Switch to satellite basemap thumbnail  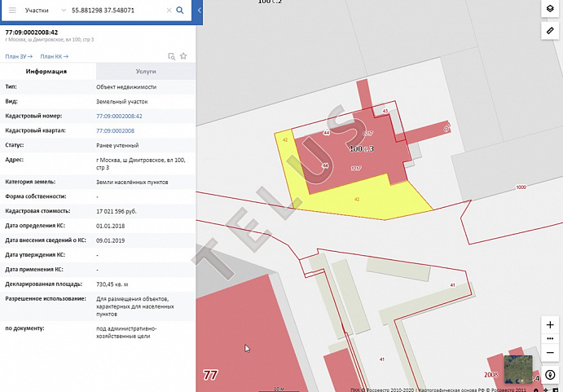coord(518,369)
